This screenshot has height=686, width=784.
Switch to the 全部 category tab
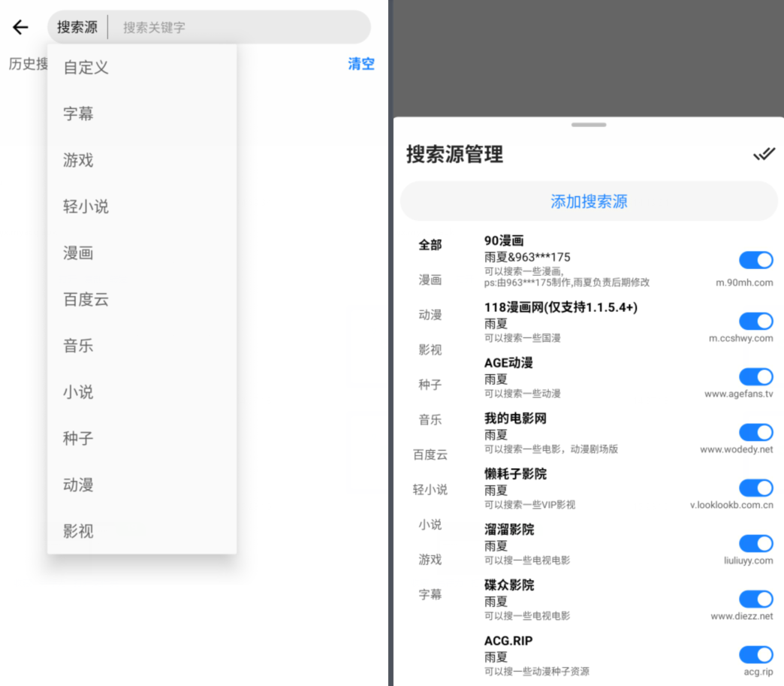click(x=430, y=245)
